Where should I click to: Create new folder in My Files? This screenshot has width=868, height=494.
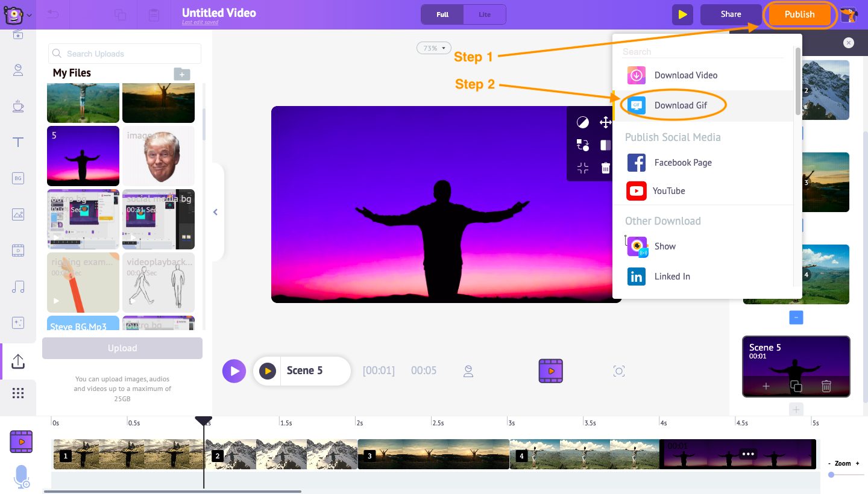(x=182, y=74)
